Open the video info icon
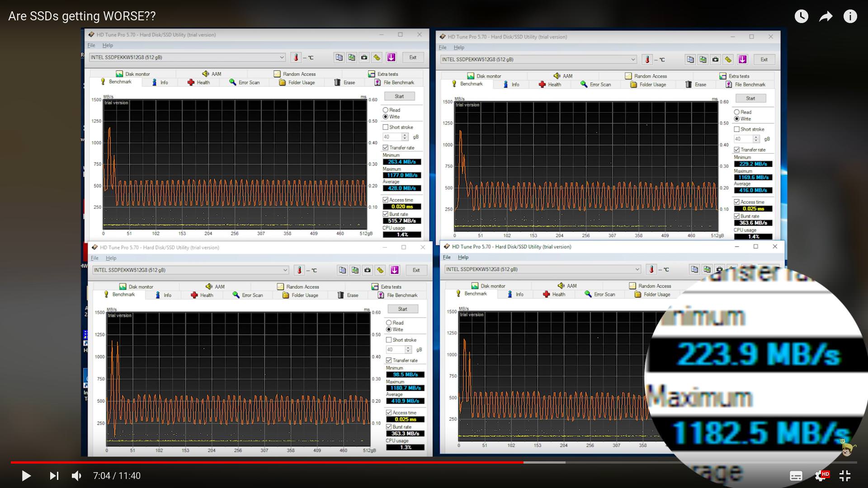The height and width of the screenshot is (488, 868). (850, 17)
